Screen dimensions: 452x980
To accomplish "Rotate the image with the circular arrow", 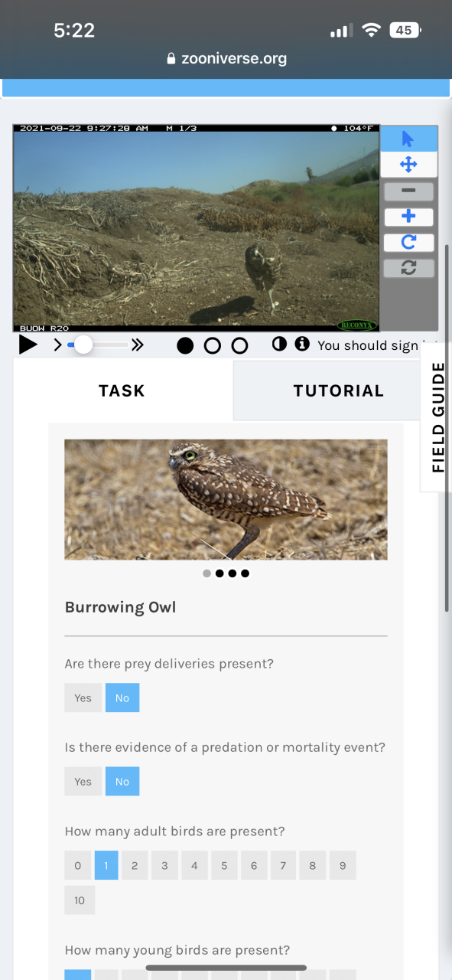I will 408,243.
